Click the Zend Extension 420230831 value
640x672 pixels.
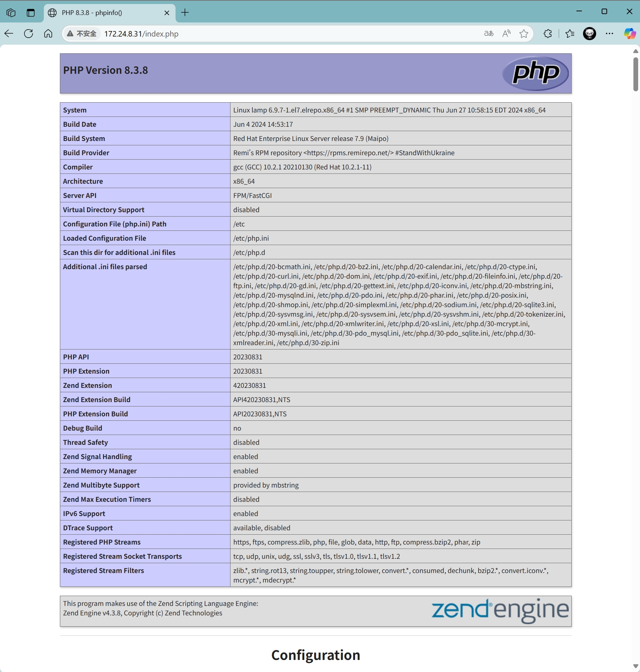(x=249, y=385)
